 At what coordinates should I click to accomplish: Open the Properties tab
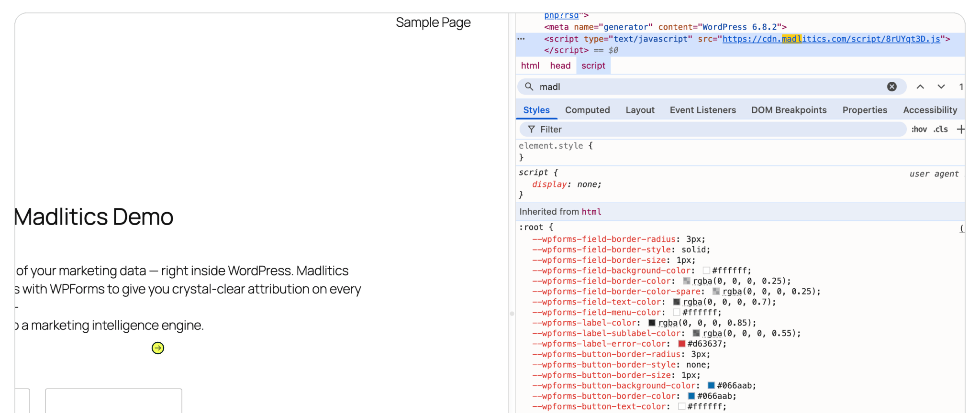coord(865,110)
